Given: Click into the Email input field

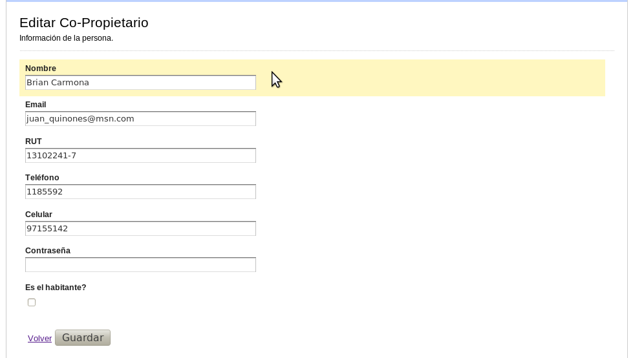Looking at the screenshot, I should click(140, 119).
